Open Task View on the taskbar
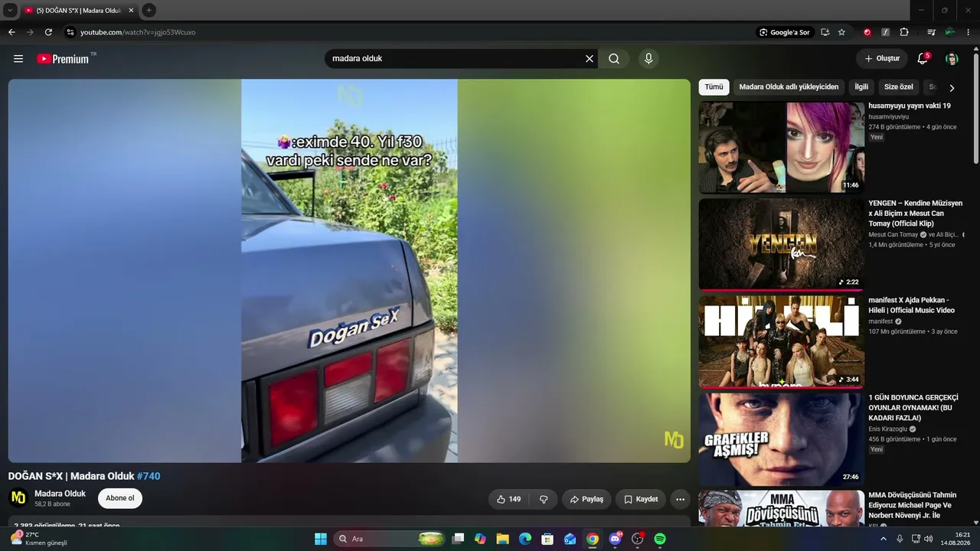 pyautogui.click(x=458, y=539)
